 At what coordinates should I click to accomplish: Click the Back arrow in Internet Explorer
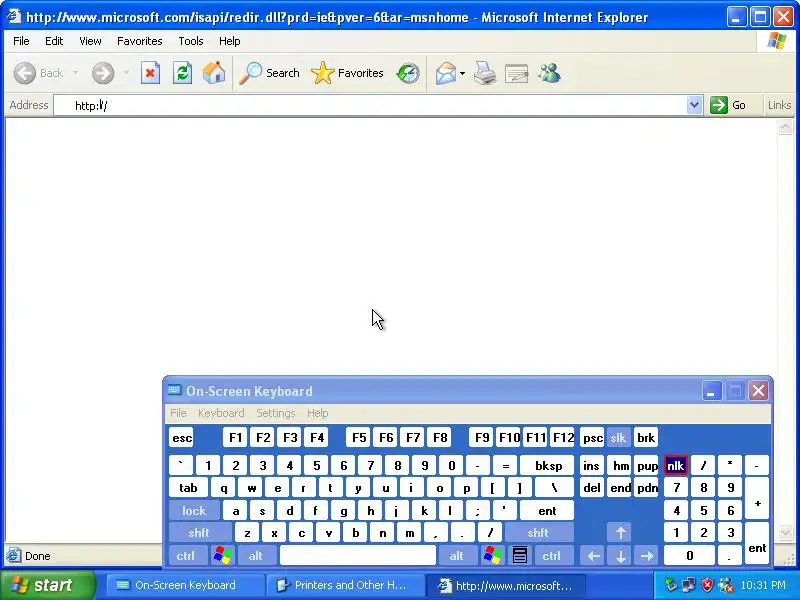pos(24,73)
